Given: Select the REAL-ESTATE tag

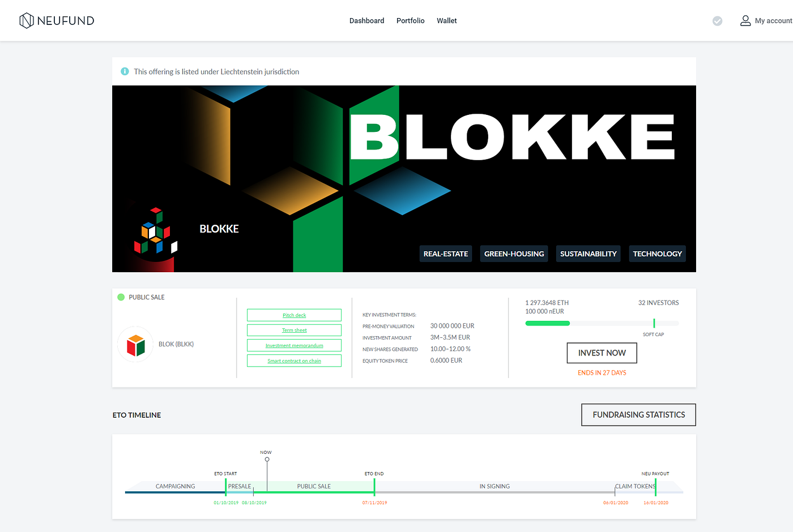Looking at the screenshot, I should coord(446,254).
